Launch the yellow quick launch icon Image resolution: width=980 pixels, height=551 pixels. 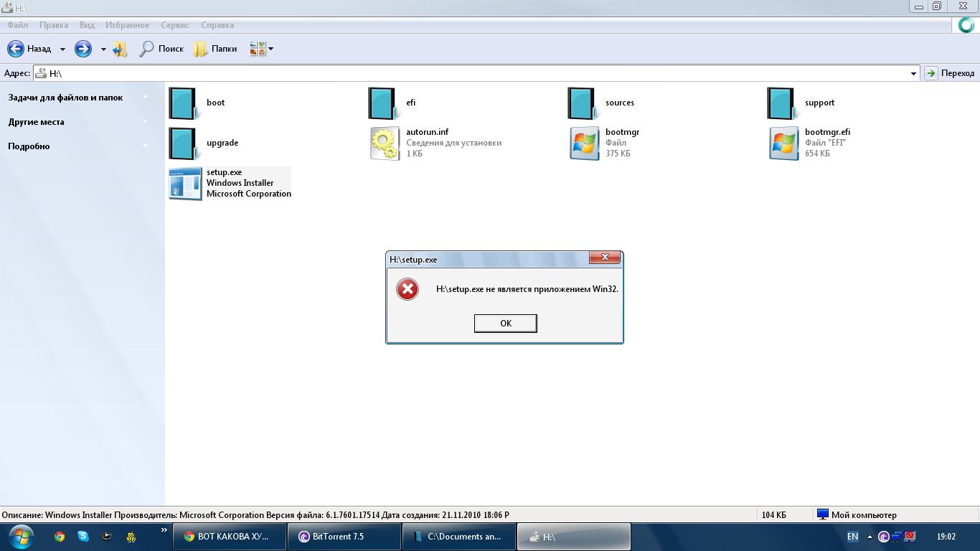[131, 536]
